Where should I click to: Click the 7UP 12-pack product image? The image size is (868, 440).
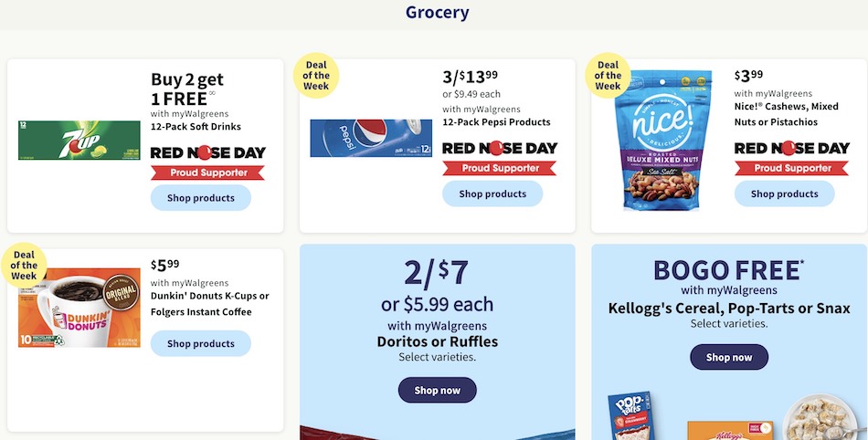point(79,141)
